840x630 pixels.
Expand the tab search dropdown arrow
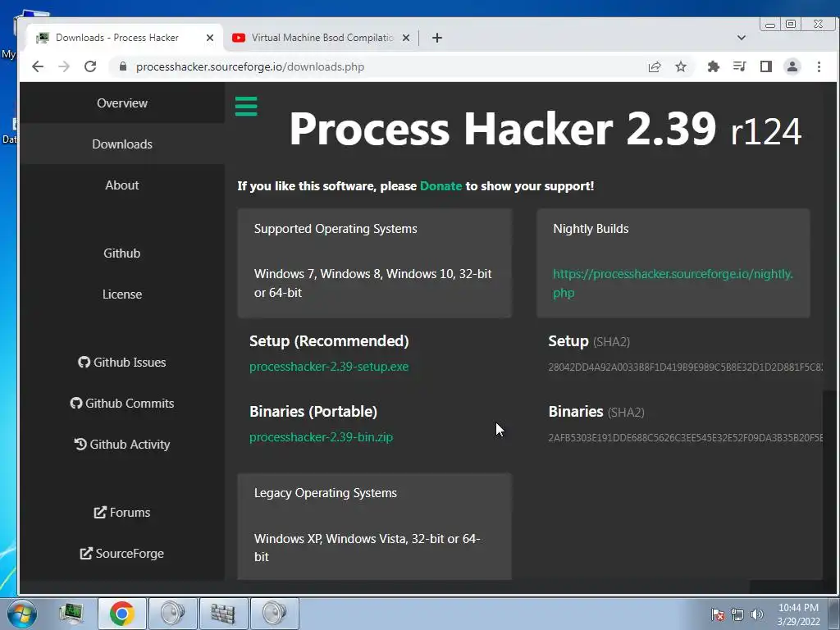click(x=742, y=38)
